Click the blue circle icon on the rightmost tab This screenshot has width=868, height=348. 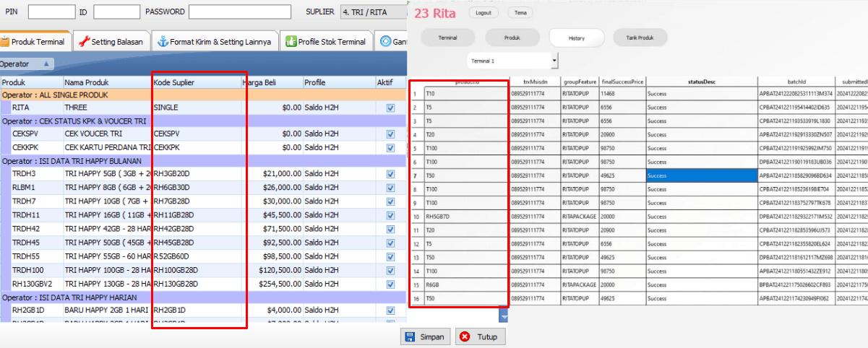386,42
